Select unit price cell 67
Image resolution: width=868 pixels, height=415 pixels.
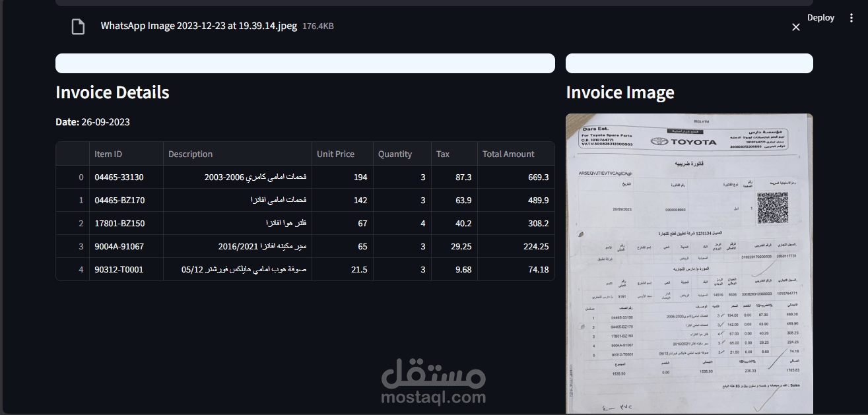tap(343, 224)
